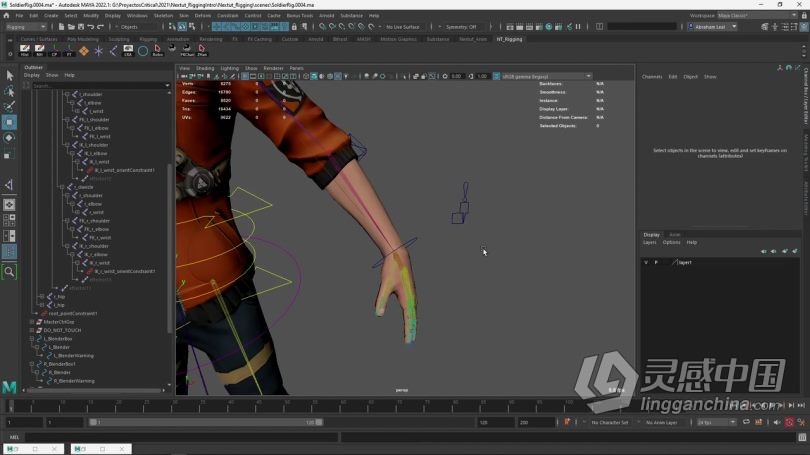Image resolution: width=810 pixels, height=455 pixels.
Task: Collapse the L_BlenderBox node in Outliner
Action: (32, 339)
